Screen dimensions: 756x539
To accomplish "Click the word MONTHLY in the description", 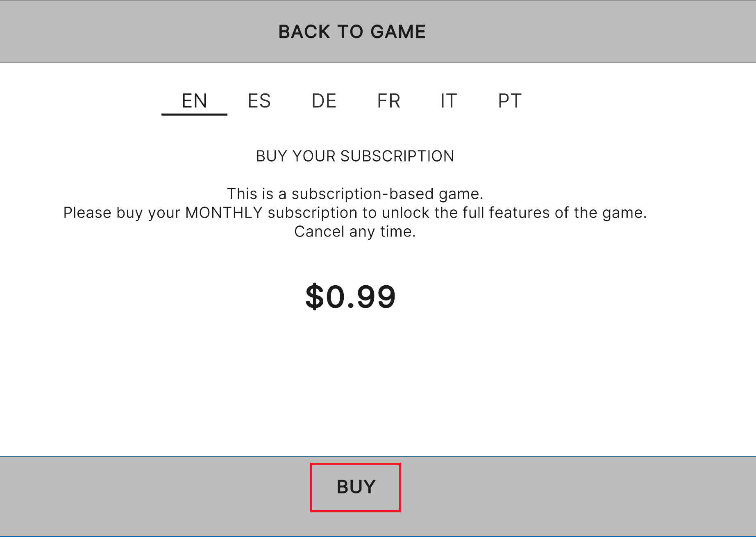I will [x=224, y=213].
